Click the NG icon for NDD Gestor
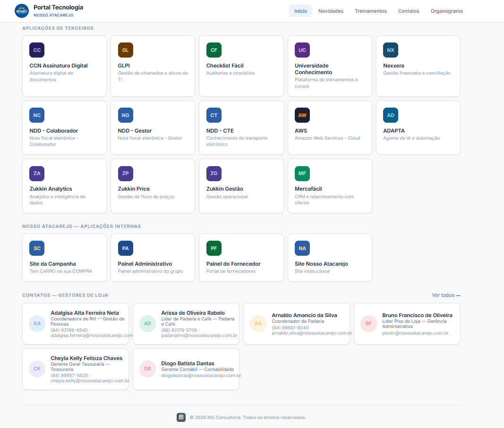The width and height of the screenshot is (504, 428). 125,115
